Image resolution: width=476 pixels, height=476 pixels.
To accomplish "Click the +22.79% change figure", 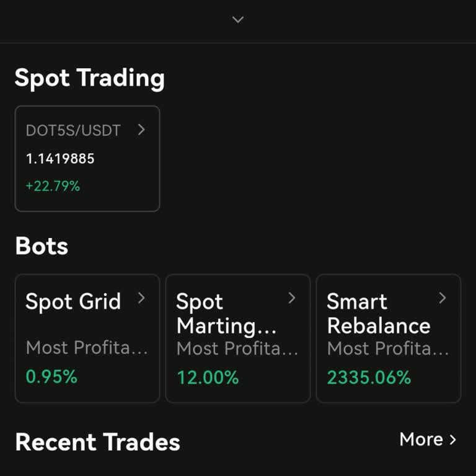I will pyautogui.click(x=53, y=186).
